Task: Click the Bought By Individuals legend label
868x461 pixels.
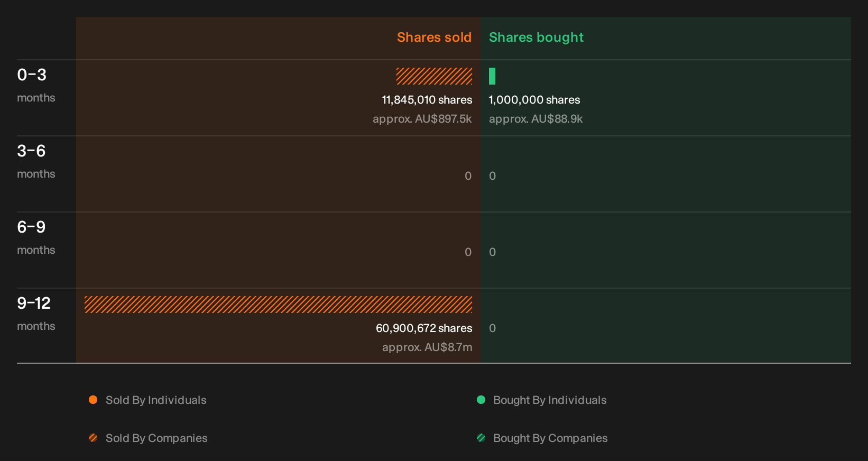Action: point(550,400)
